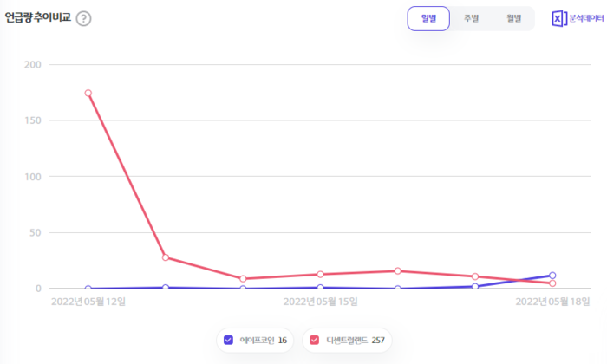Toggle the 디센트럴랜드 legend checkbox
607x364 pixels.
coord(314,340)
